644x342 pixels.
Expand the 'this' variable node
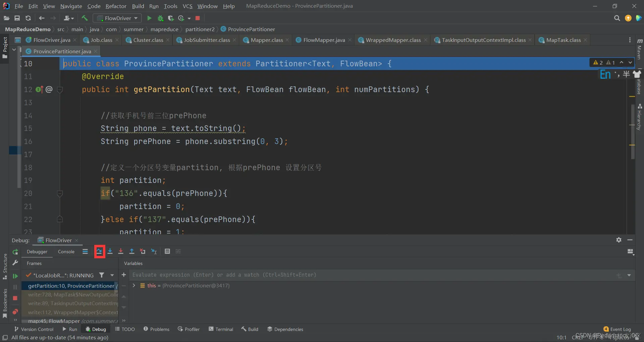pyautogui.click(x=134, y=285)
